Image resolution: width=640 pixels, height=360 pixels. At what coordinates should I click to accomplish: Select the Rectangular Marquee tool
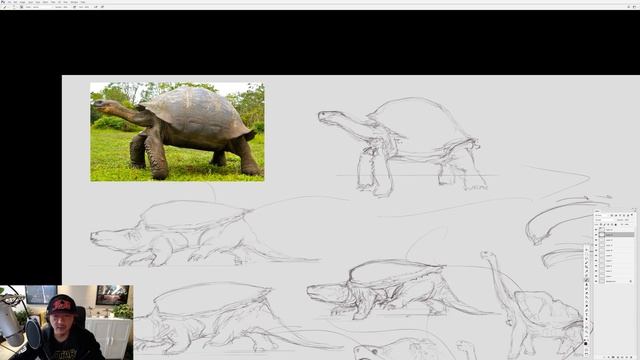click(x=587, y=254)
